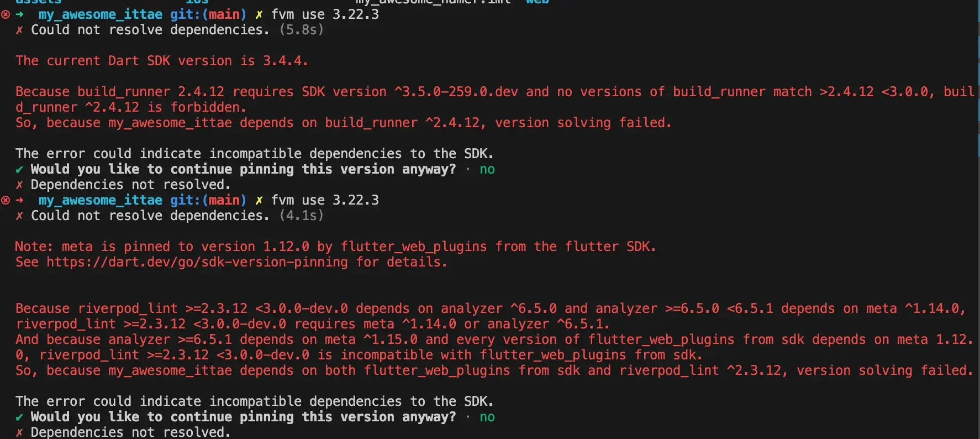Click the red X before 'Could not resolve dependencies. (4.1s)'
Screen dimensions: 980x439
point(19,216)
